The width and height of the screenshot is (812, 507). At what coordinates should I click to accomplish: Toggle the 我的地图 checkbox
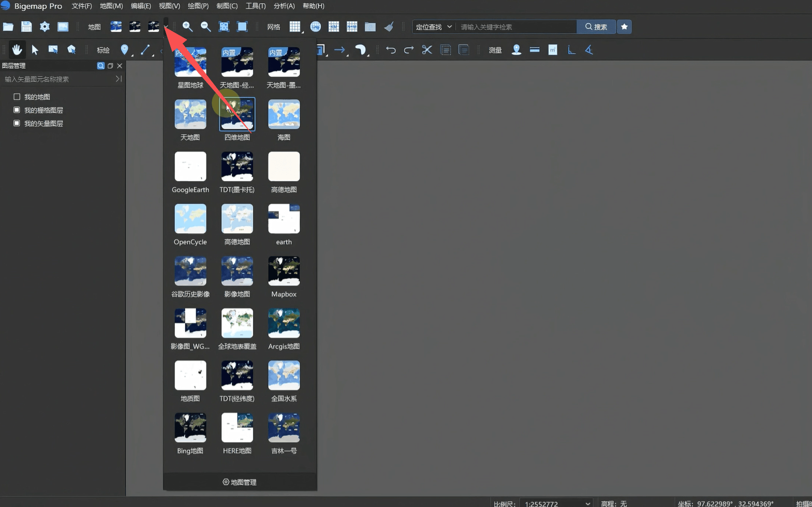click(17, 97)
